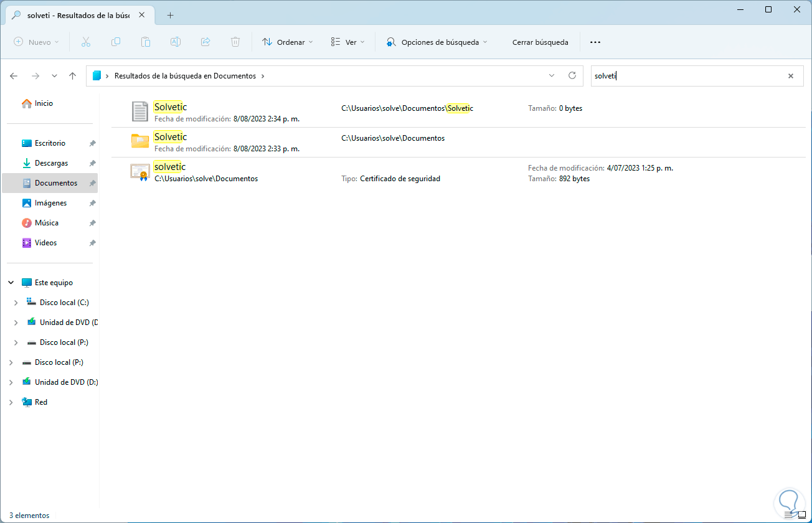This screenshot has width=812, height=523.
Task: Switch to large thumbnails view in status bar
Action: coord(801,516)
